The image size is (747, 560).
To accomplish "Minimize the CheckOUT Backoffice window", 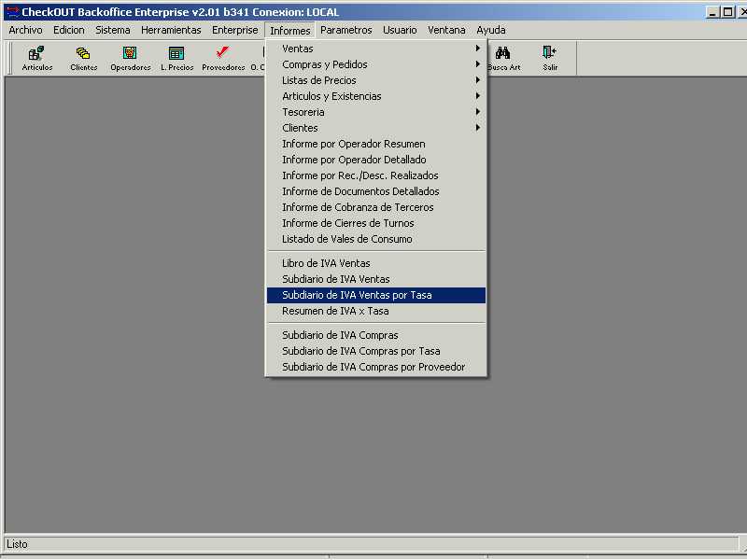I will (x=712, y=12).
